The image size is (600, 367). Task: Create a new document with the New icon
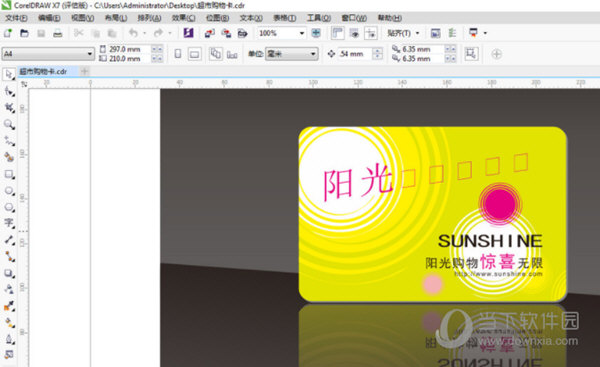[x=8, y=33]
